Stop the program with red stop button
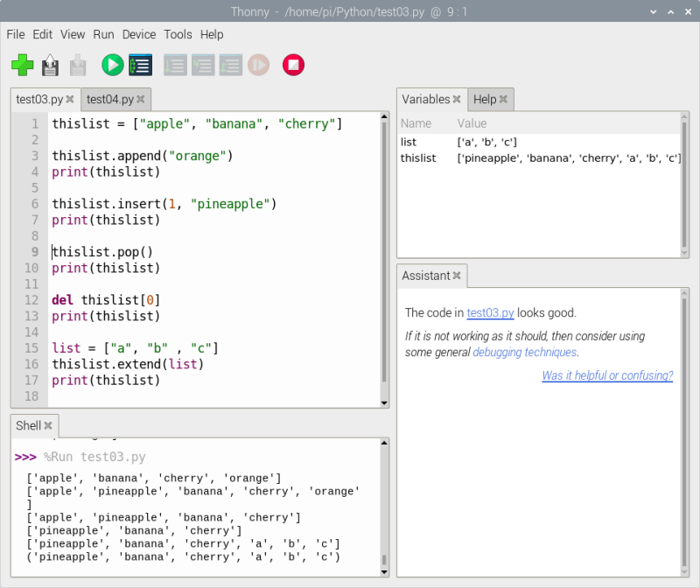Viewport: 700px width, 588px height. 293,65
